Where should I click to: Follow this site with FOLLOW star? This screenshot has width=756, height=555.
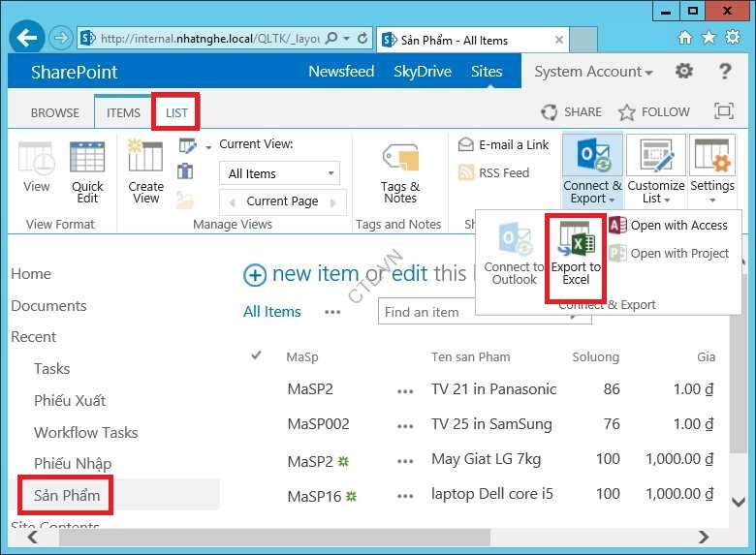(x=654, y=111)
